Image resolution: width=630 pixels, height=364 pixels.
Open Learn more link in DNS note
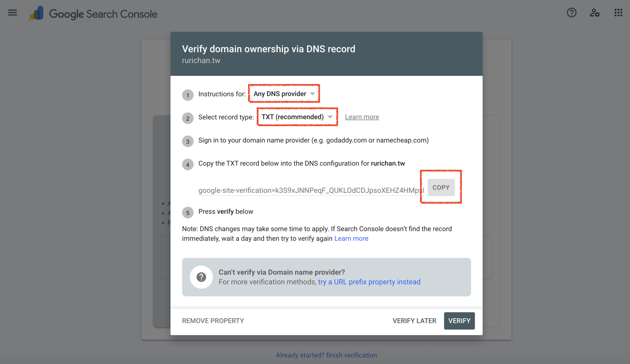point(351,238)
